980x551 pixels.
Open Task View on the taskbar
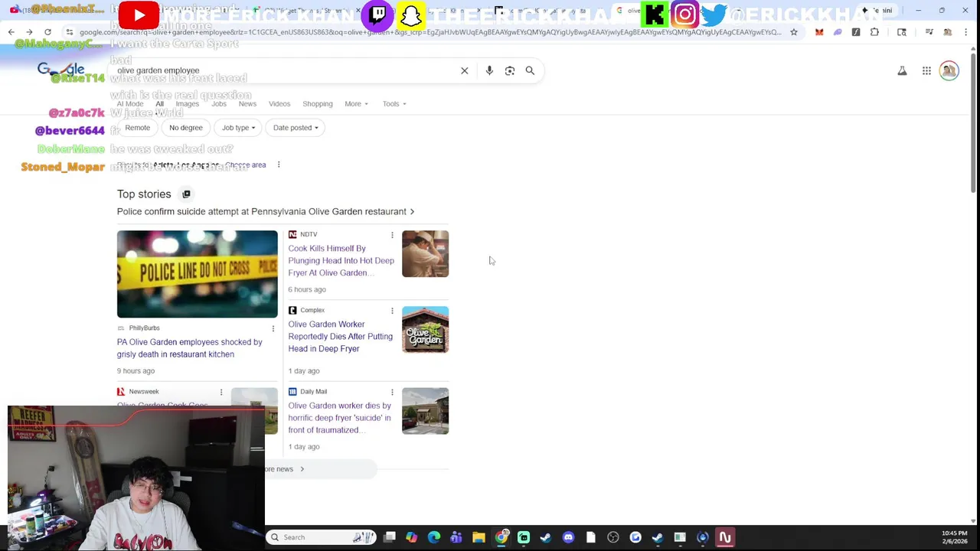click(390, 537)
